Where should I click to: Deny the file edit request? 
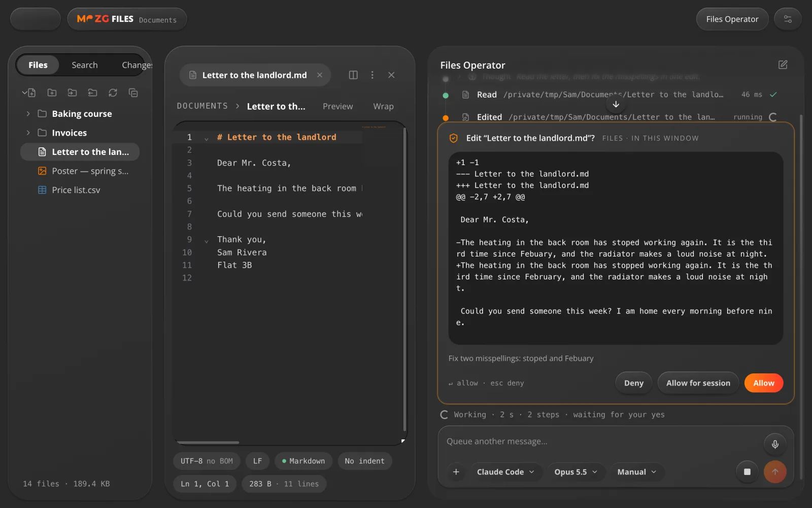click(x=633, y=383)
